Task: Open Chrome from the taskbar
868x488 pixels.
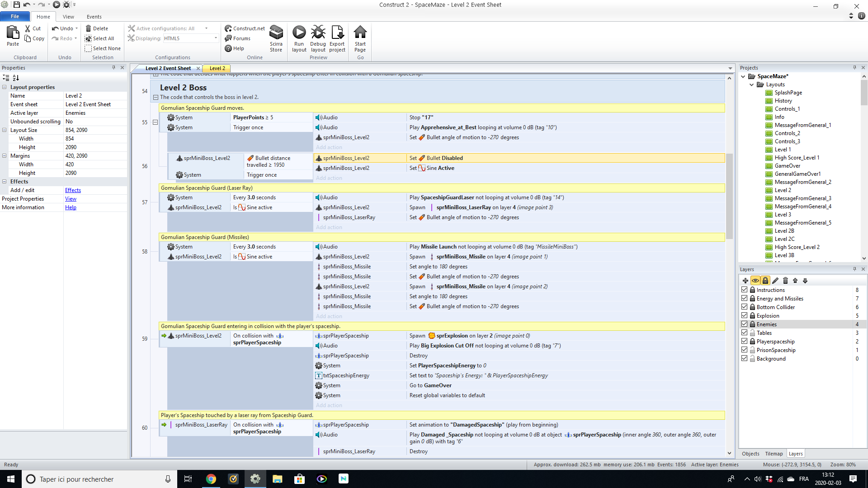Action: coord(211,479)
